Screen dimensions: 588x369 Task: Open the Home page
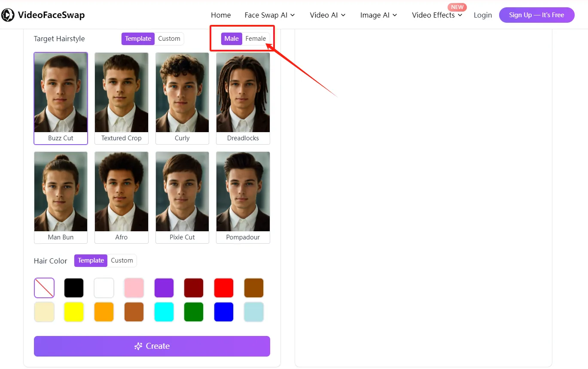pos(221,15)
